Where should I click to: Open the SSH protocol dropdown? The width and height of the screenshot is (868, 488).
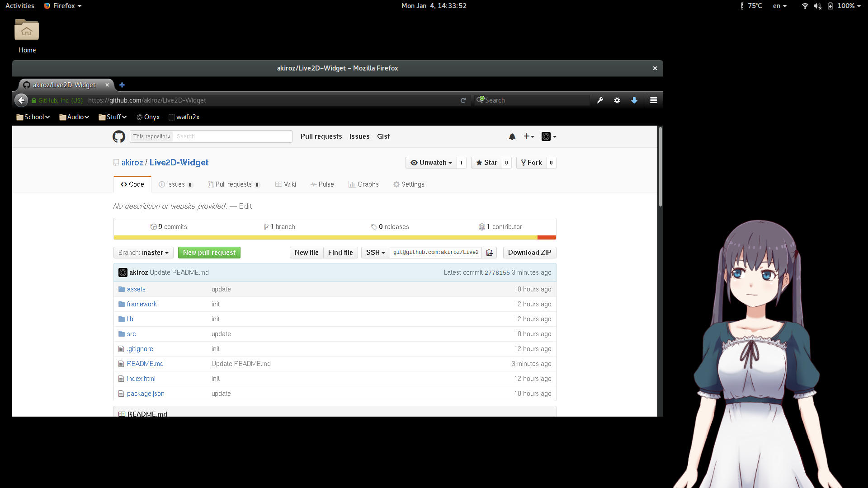[375, 253]
